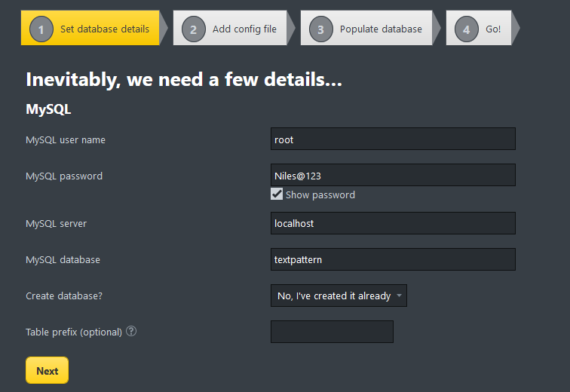The width and height of the screenshot is (570, 392).
Task: Select the 'Set database details' step tab
Action: (x=106, y=29)
